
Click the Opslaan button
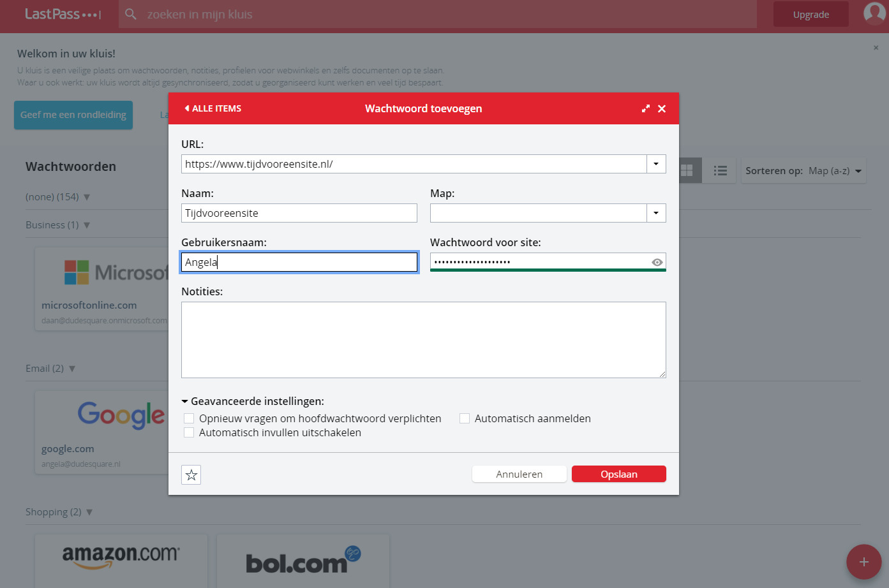tap(619, 474)
